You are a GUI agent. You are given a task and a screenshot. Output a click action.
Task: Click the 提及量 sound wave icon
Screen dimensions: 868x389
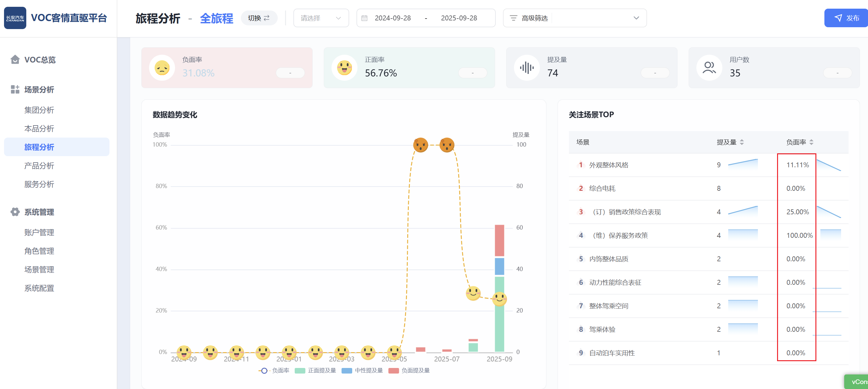pyautogui.click(x=527, y=68)
